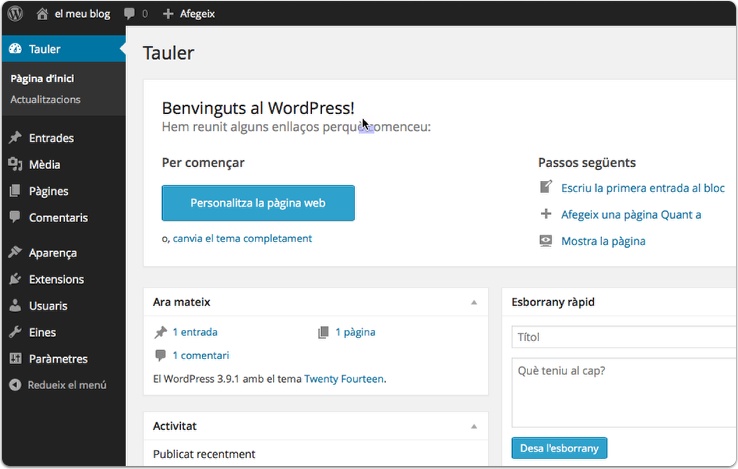Open the 1 entrada link
Image resolution: width=738 pixels, height=469 pixels.
click(195, 332)
